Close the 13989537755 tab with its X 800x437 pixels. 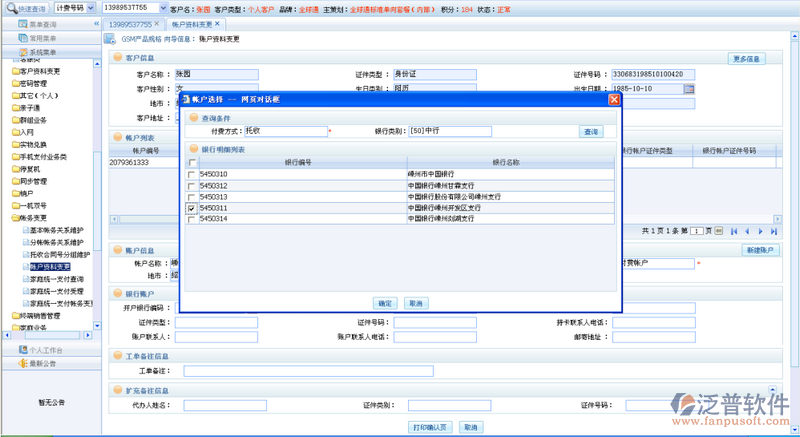tap(158, 23)
